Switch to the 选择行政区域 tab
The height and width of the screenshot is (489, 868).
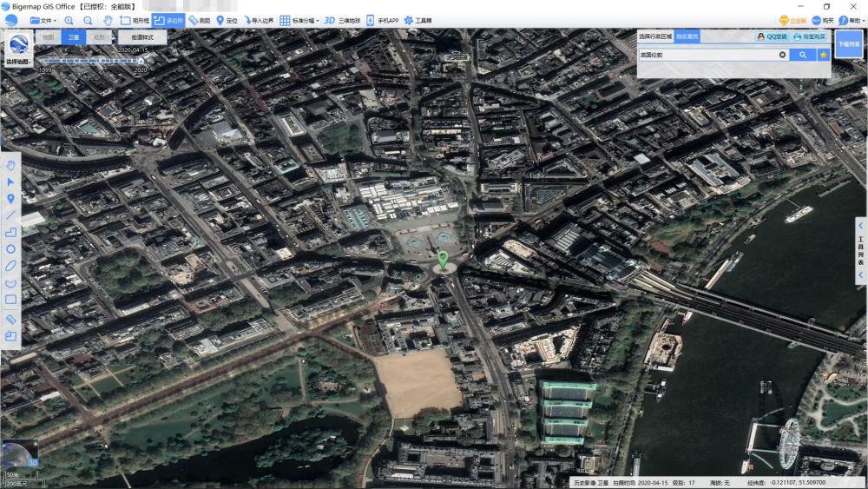654,36
